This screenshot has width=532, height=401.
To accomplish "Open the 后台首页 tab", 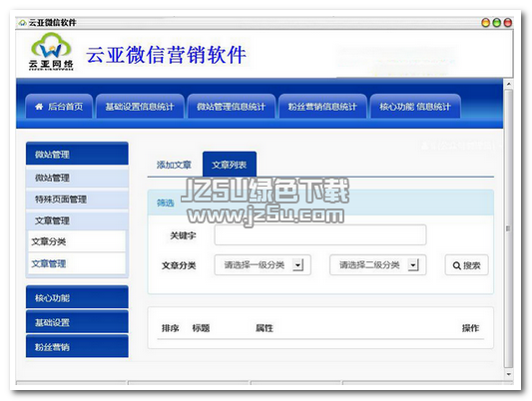I will pyautogui.click(x=59, y=107).
